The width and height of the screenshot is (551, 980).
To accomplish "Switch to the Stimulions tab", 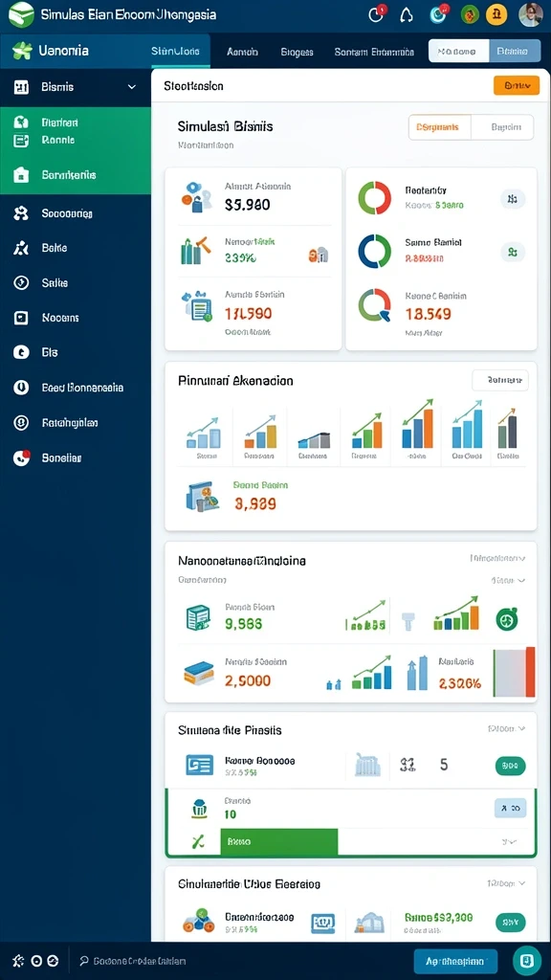I will [x=176, y=52].
